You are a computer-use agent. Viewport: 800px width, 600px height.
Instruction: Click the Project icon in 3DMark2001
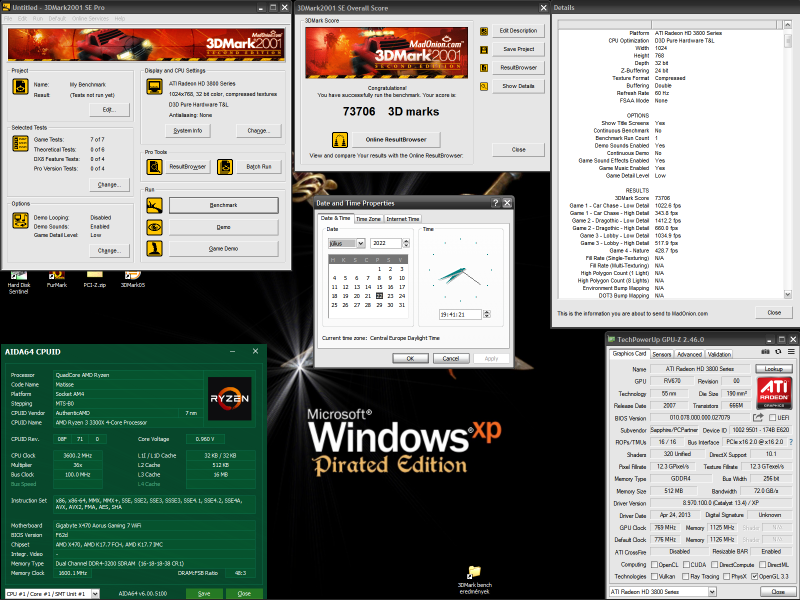tap(20, 87)
